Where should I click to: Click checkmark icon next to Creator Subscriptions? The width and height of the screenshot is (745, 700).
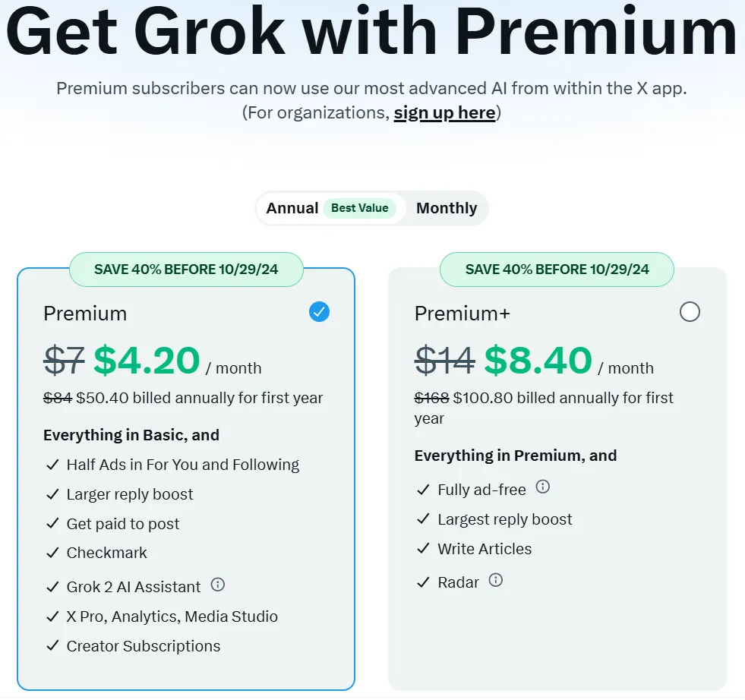(52, 645)
